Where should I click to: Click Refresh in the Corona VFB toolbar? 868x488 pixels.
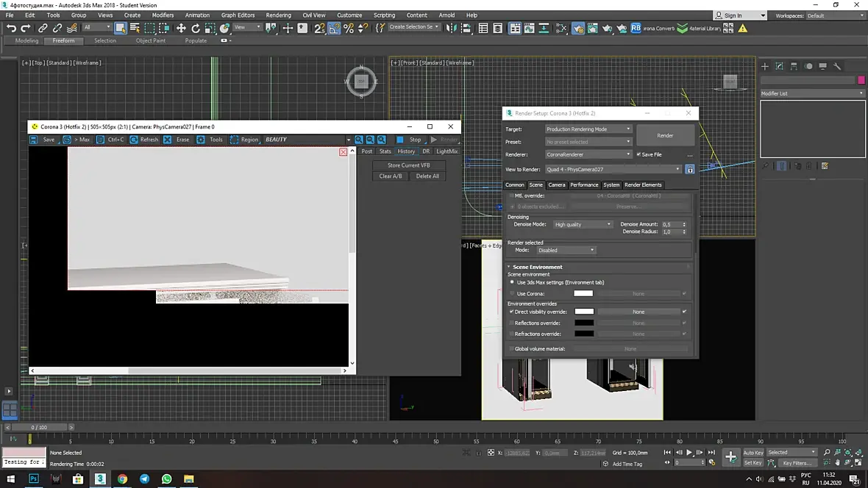[143, 140]
